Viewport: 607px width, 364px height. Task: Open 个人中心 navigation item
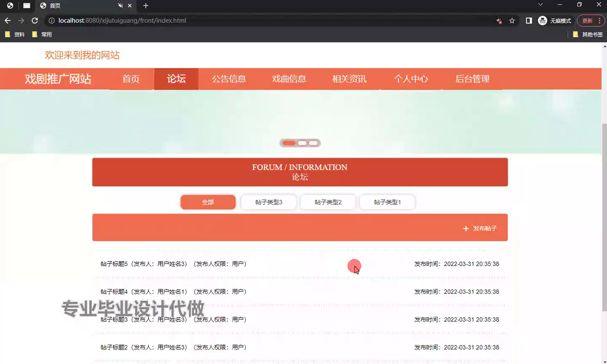(x=411, y=79)
